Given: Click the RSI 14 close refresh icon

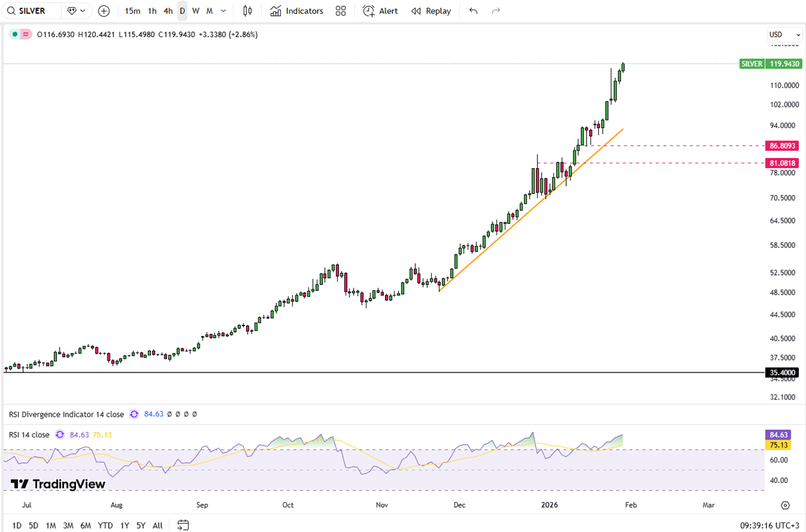Looking at the screenshot, I should 59,435.
